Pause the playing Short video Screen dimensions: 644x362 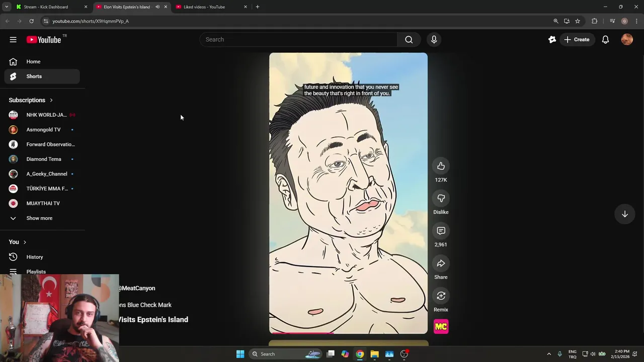tap(348, 193)
